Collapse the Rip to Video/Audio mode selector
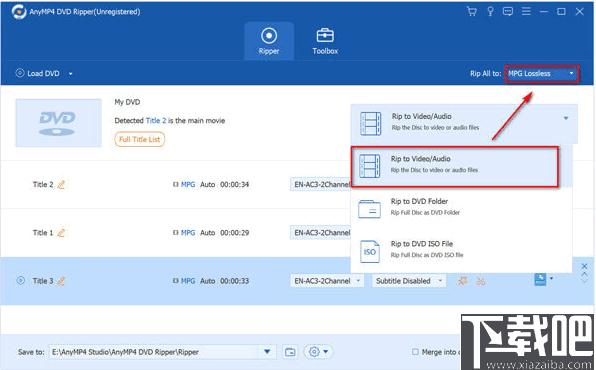This screenshot has width=596, height=370. 464,123
